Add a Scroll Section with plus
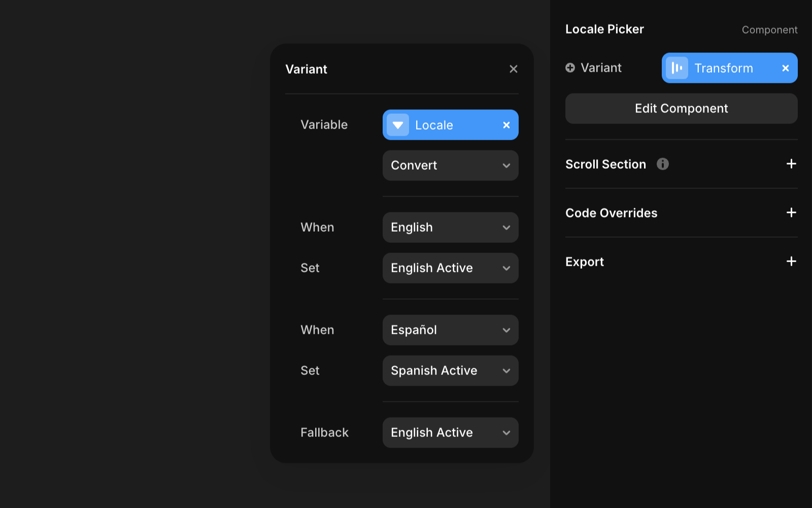 coord(791,164)
